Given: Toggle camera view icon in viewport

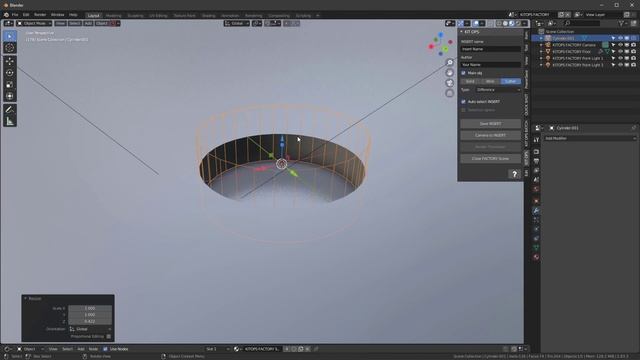Looking at the screenshot, I should click(x=449, y=83).
